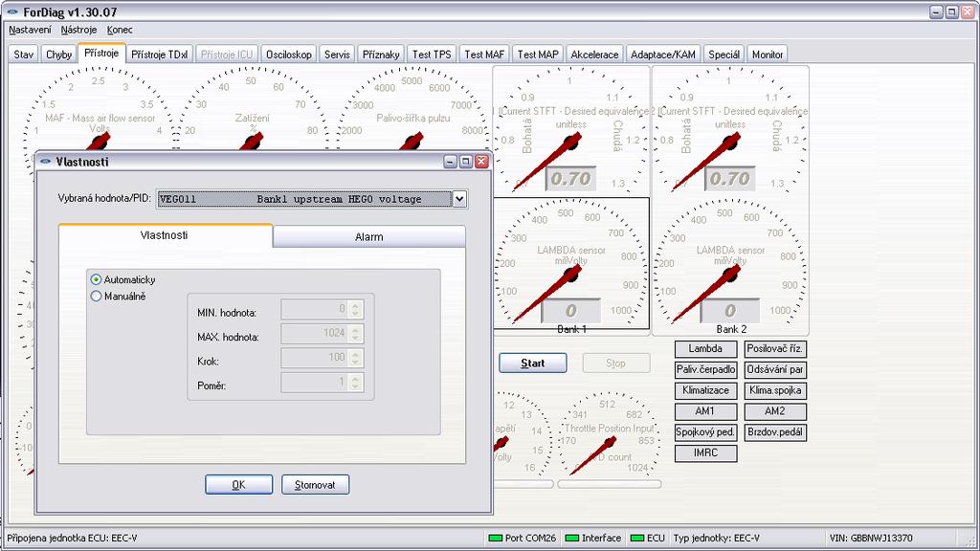Click the Vlastnosti dialog title icon
The height and width of the screenshot is (551, 980).
pyautogui.click(x=45, y=161)
